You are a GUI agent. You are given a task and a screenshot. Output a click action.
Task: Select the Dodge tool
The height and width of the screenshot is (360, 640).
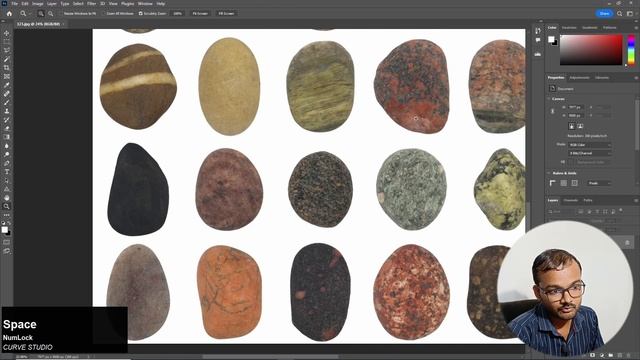pyautogui.click(x=7, y=155)
